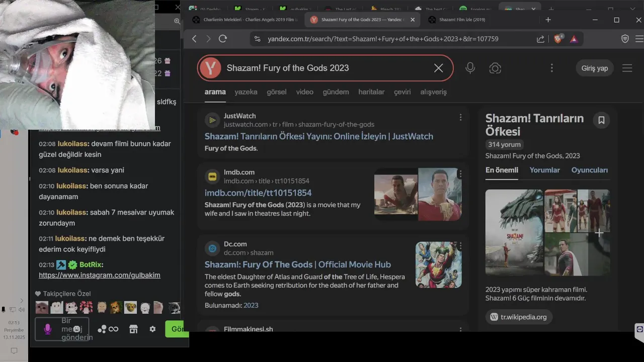Open imdb result Shazam image thumbnail
This screenshot has height=362, width=644.
click(418, 194)
